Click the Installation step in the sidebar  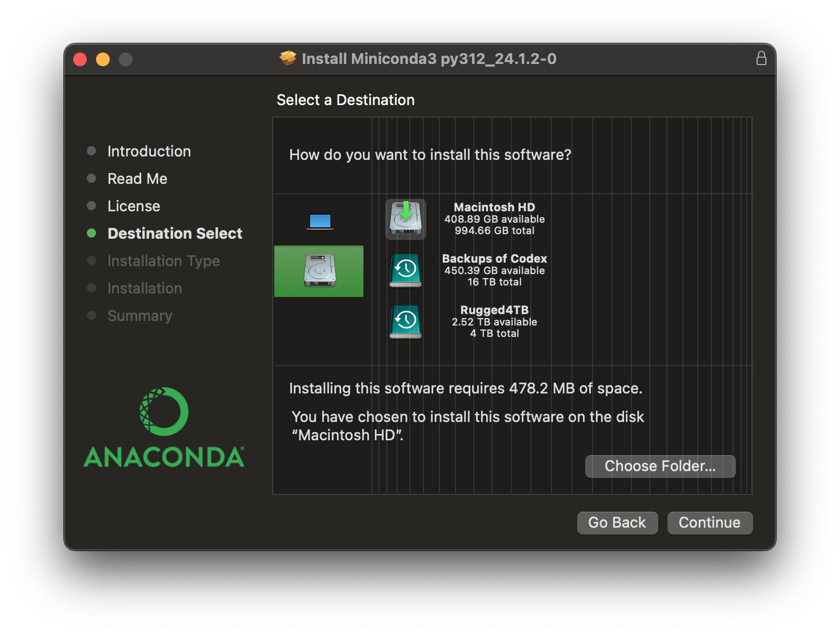pyautogui.click(x=145, y=288)
